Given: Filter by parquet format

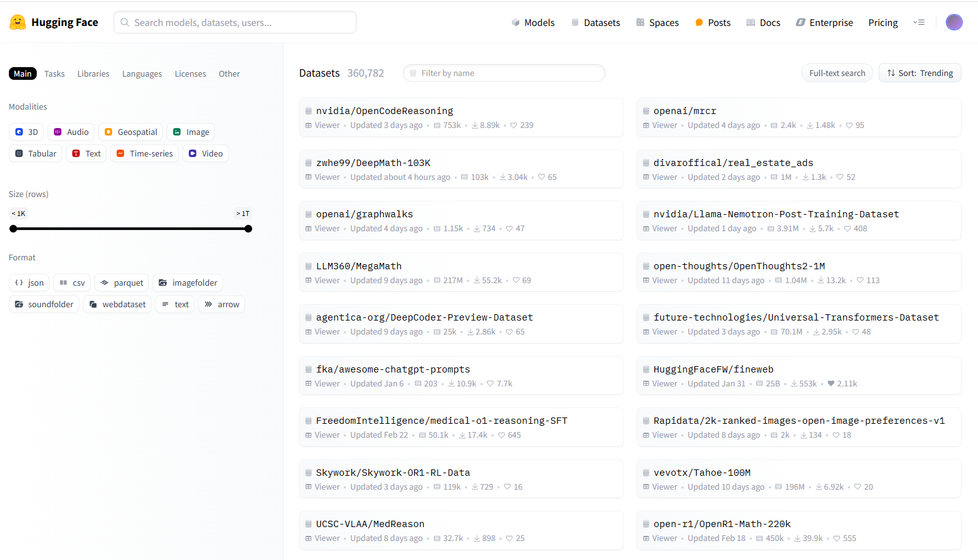Looking at the screenshot, I should coord(122,283).
